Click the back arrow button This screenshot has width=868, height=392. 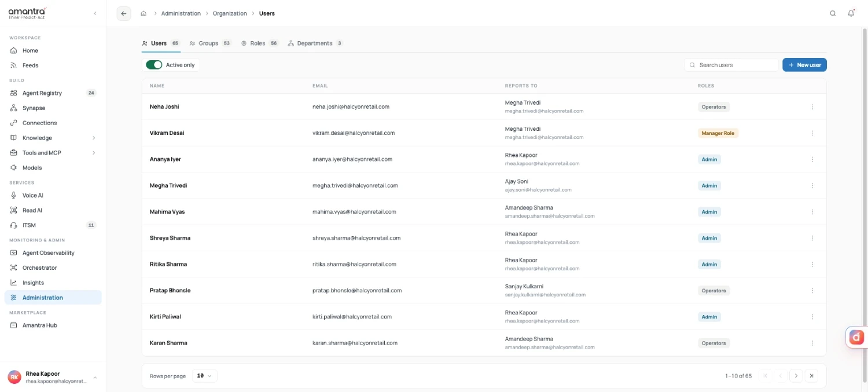tap(124, 13)
